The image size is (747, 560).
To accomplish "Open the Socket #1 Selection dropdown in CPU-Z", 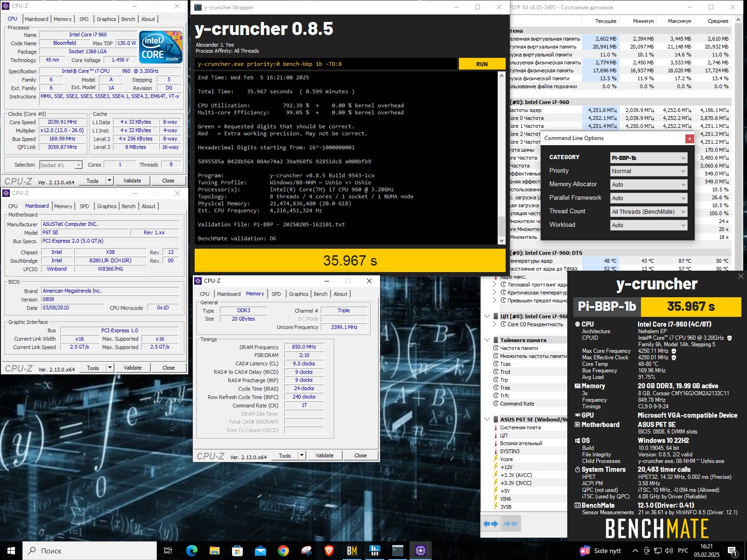I will coord(61,165).
